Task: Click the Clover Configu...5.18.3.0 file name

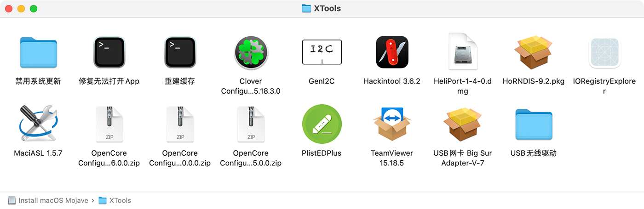Action: pyautogui.click(x=251, y=86)
